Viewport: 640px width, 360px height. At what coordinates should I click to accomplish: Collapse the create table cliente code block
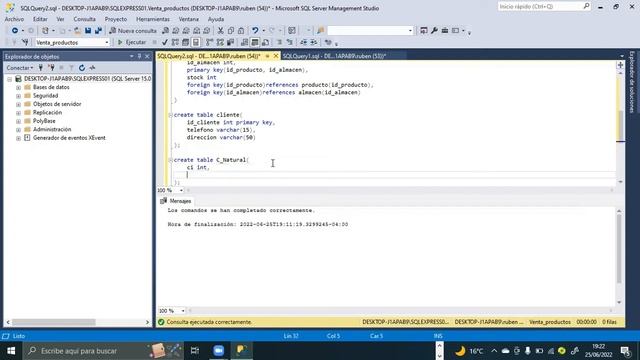point(171,115)
